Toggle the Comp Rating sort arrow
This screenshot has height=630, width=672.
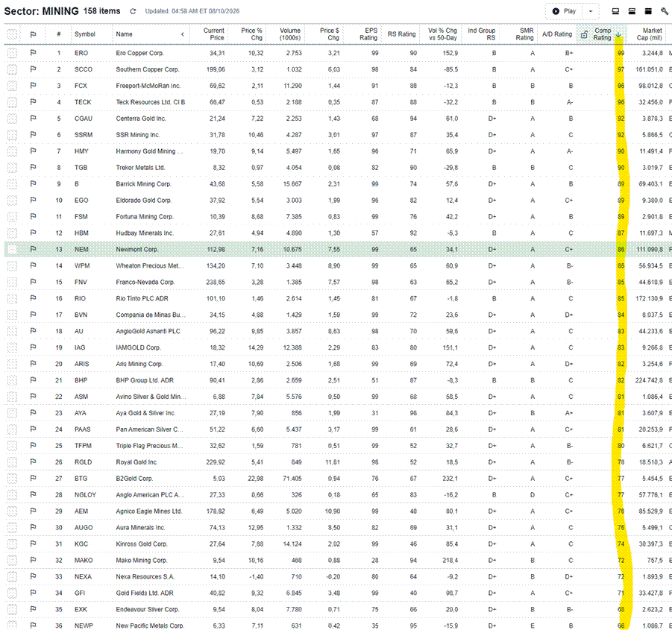tap(618, 35)
